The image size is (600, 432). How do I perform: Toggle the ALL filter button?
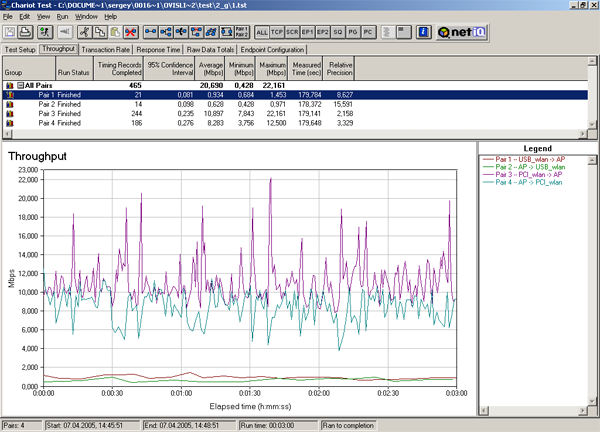262,33
